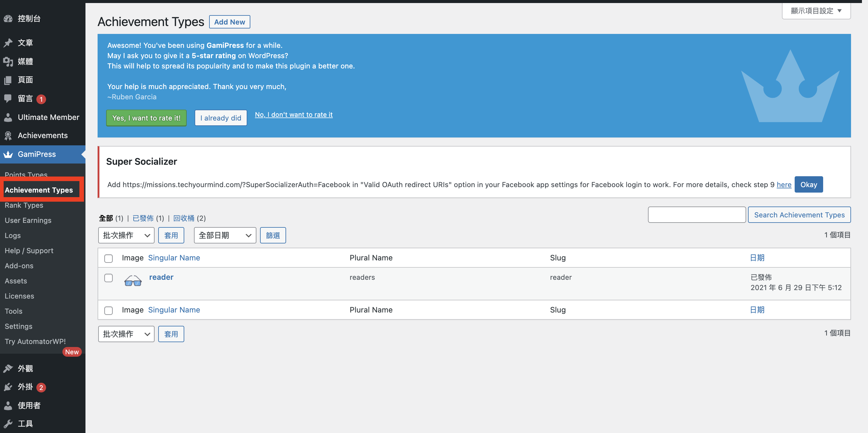Click the Pages stacked-sheets icon
Image resolution: width=868 pixels, height=433 pixels.
pos(8,80)
